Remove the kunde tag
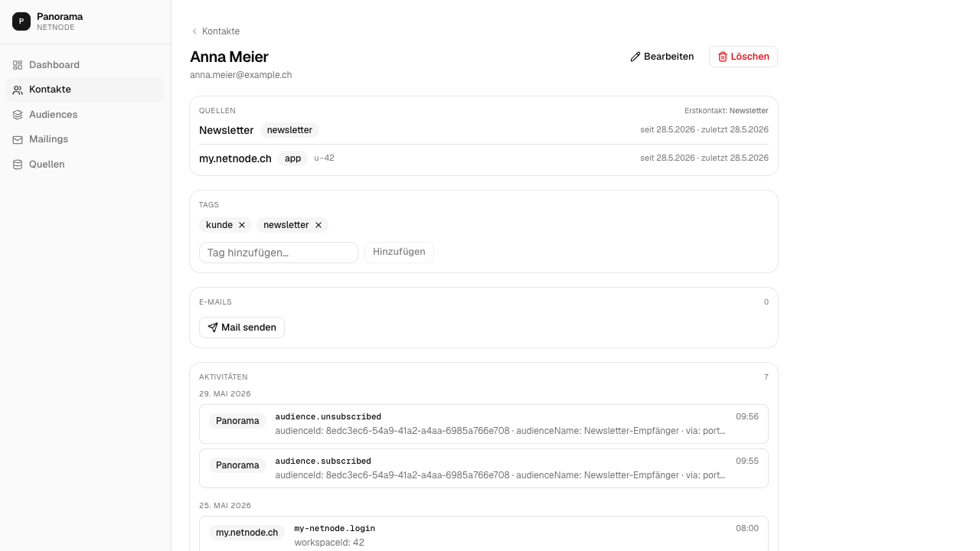This screenshot has height=551, width=980. click(x=242, y=225)
